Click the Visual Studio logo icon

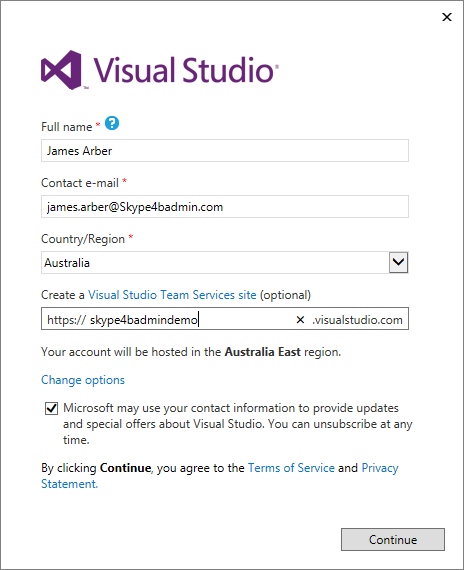(61, 70)
